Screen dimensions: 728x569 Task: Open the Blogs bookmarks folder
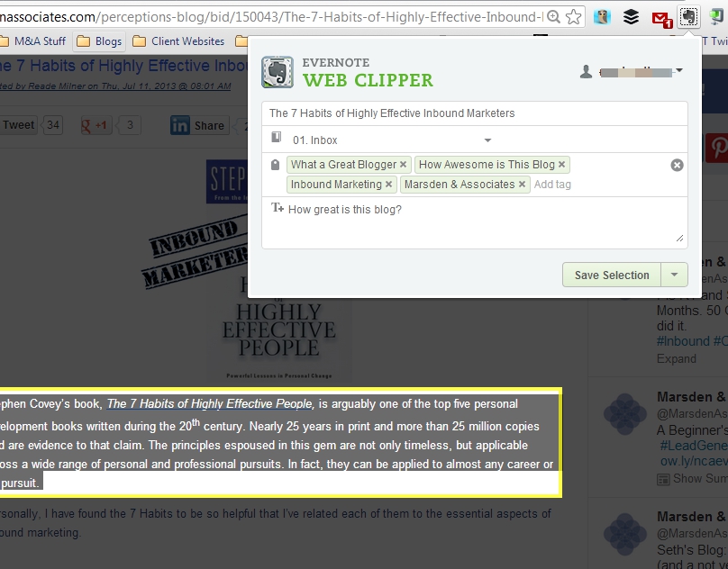coord(99,41)
